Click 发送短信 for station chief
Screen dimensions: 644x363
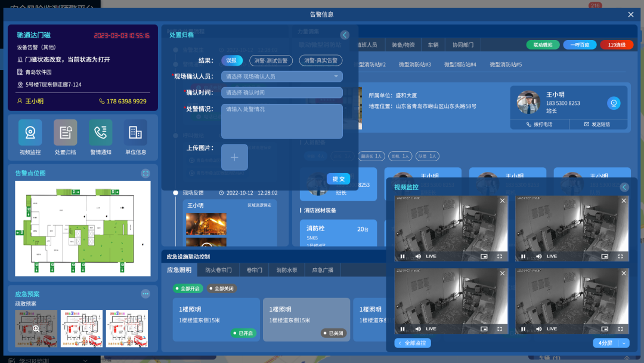[597, 124]
